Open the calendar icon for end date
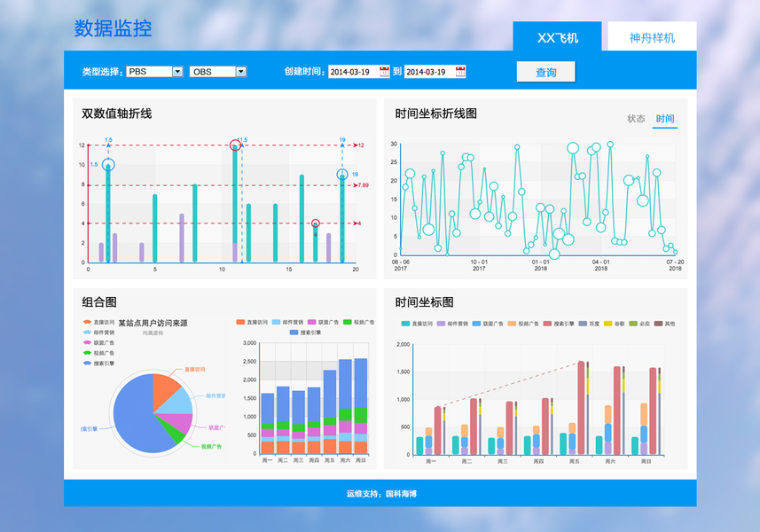760x532 pixels. 460,72
